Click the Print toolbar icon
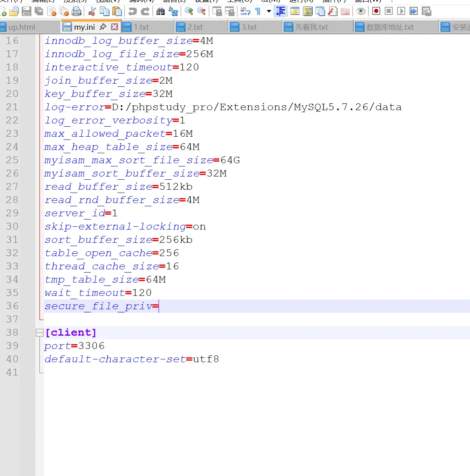This screenshot has height=476, width=470. pyautogui.click(x=76, y=11)
